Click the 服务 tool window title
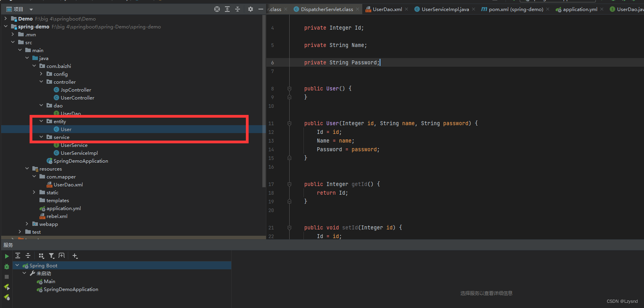The image size is (644, 308). tap(8, 245)
